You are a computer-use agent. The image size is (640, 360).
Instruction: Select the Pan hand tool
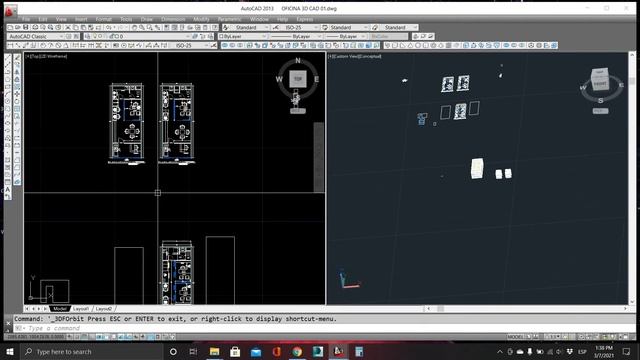[134, 27]
